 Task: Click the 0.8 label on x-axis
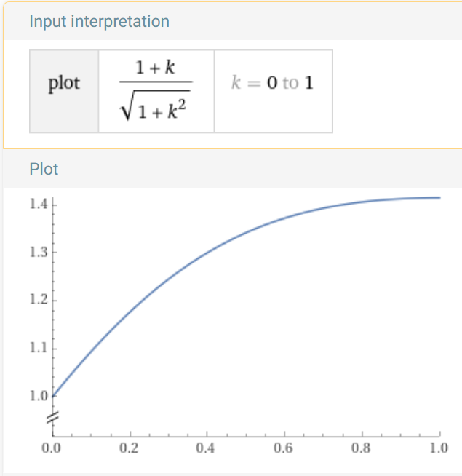point(361,448)
